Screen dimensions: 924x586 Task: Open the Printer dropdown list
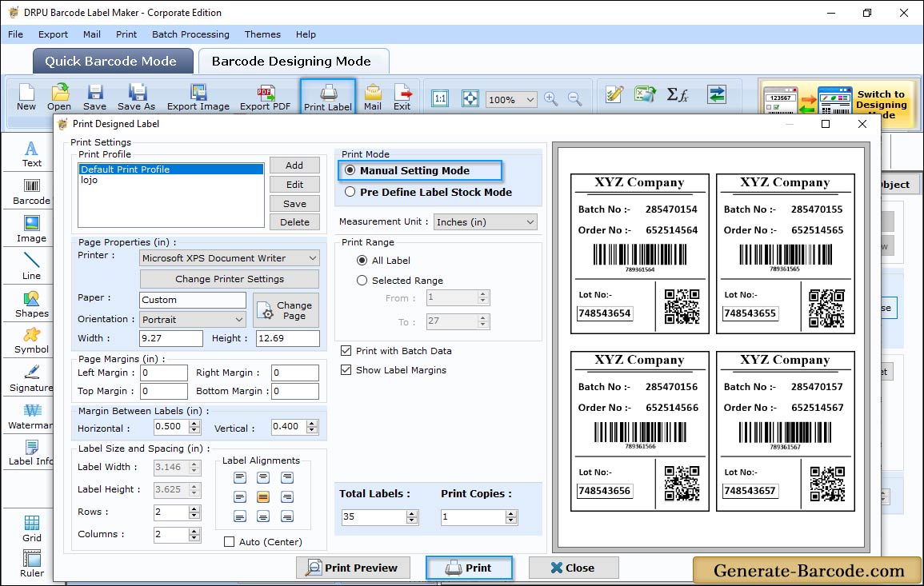pos(230,258)
